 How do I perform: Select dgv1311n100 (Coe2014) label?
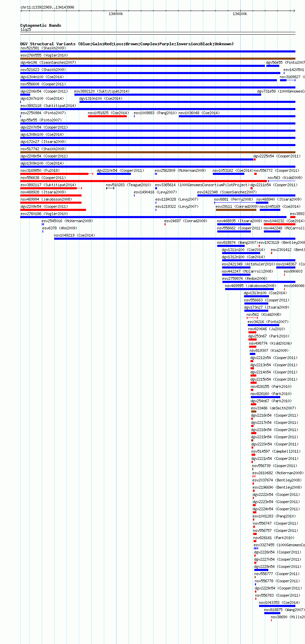click(x=243, y=250)
